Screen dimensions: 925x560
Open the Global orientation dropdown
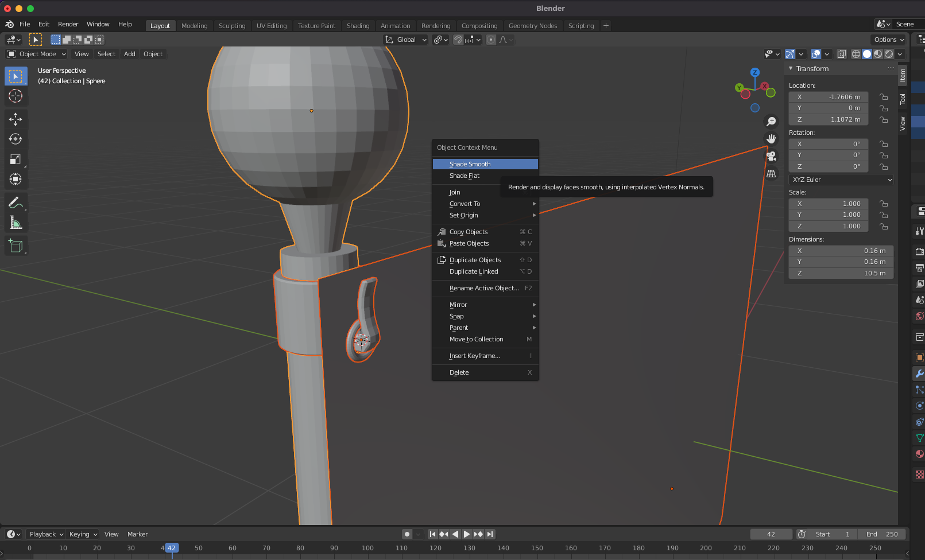[x=406, y=40]
